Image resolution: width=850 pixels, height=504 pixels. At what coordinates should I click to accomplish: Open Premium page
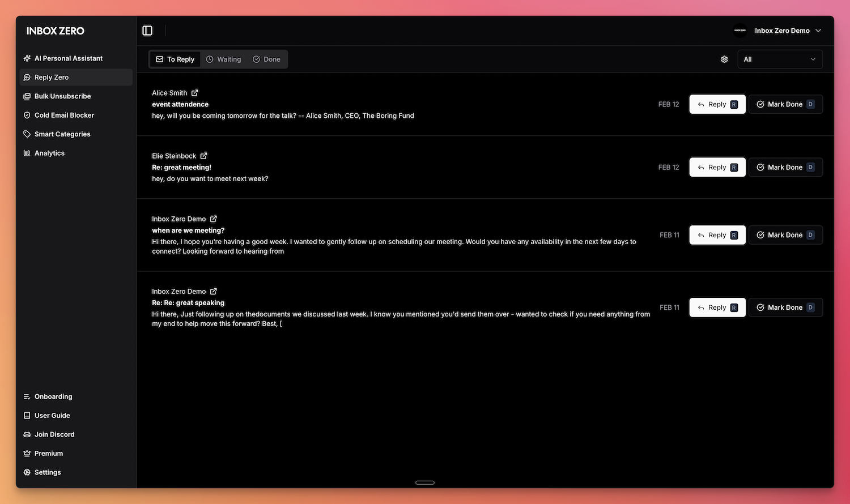point(76,453)
